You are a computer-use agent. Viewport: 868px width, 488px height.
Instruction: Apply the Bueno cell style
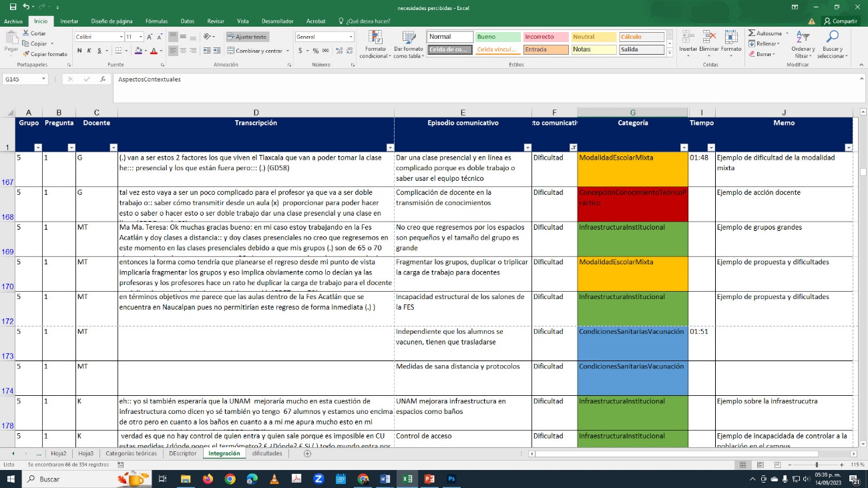click(497, 37)
